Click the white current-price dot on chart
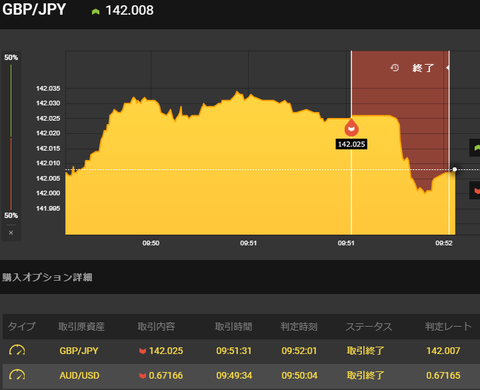This screenshot has height=390, width=480. click(x=455, y=169)
